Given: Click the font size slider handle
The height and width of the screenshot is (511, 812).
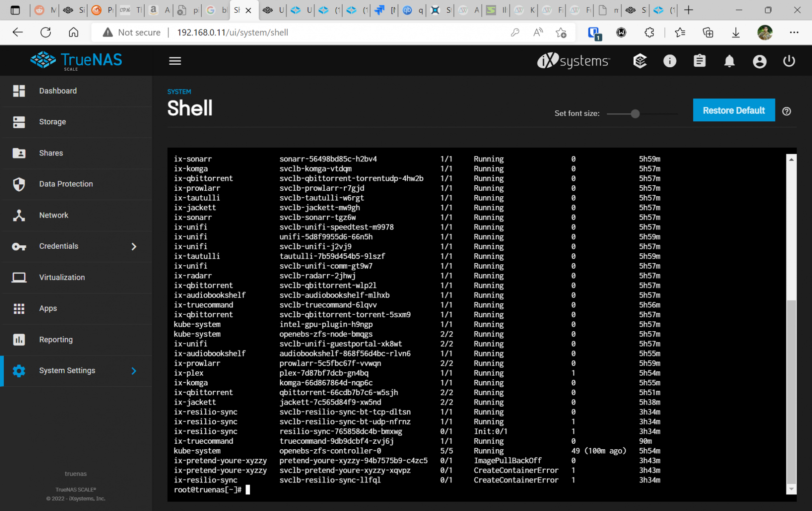Looking at the screenshot, I should (x=635, y=114).
